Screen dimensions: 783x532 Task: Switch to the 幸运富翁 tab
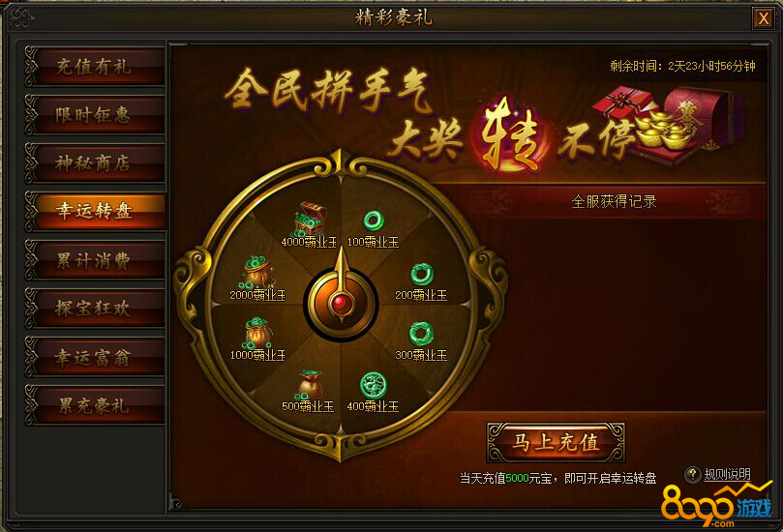click(x=95, y=357)
